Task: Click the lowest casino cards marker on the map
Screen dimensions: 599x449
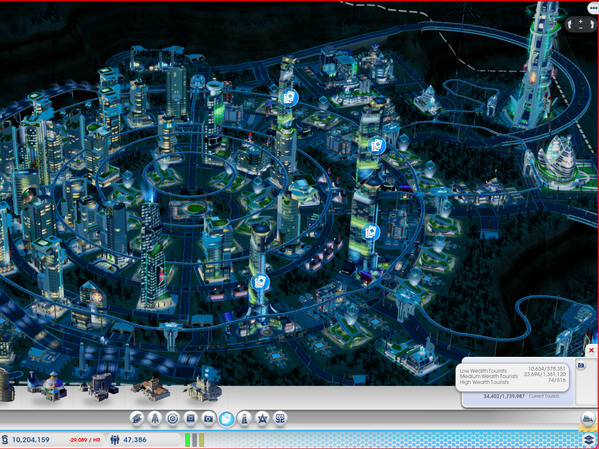Action: pyautogui.click(x=261, y=283)
